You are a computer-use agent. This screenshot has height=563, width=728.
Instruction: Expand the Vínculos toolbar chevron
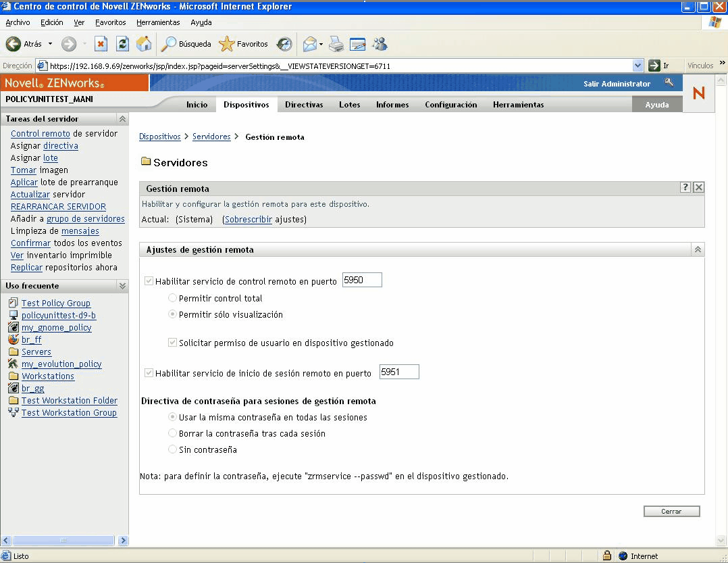[x=722, y=63]
